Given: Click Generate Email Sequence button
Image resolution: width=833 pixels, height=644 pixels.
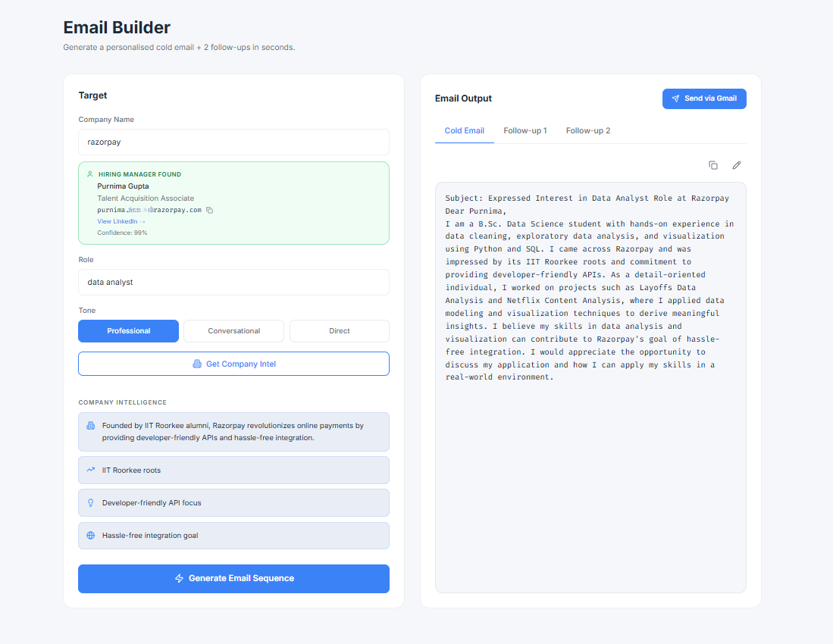Looking at the screenshot, I should (233, 578).
